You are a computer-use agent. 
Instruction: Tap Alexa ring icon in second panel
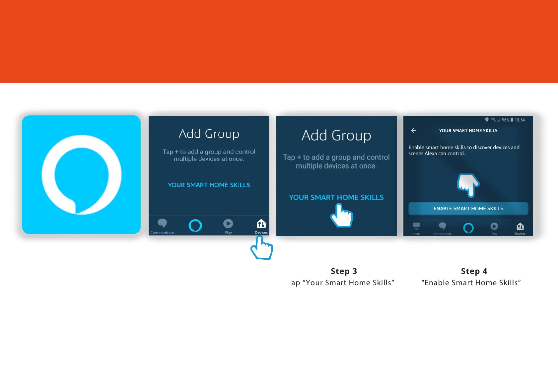coord(195,226)
